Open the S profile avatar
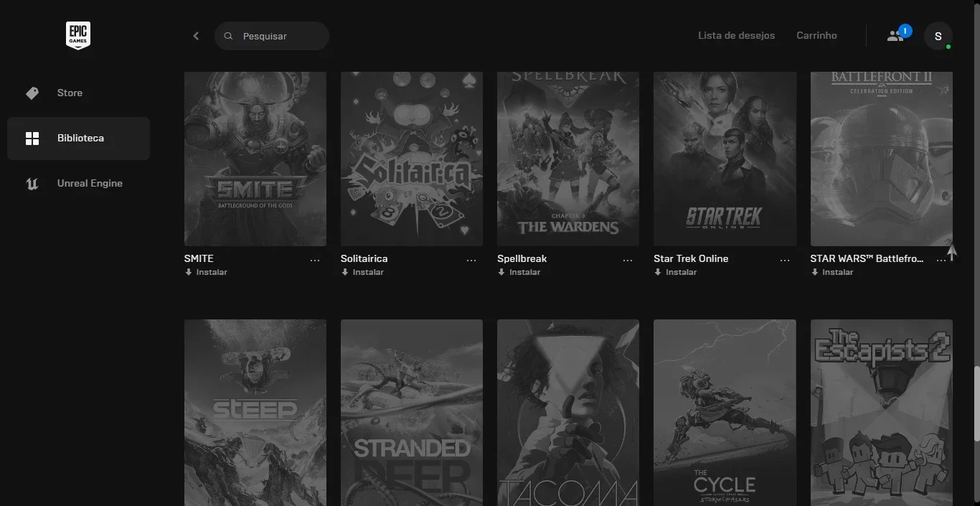Viewport: 980px width, 506px height. (x=938, y=36)
